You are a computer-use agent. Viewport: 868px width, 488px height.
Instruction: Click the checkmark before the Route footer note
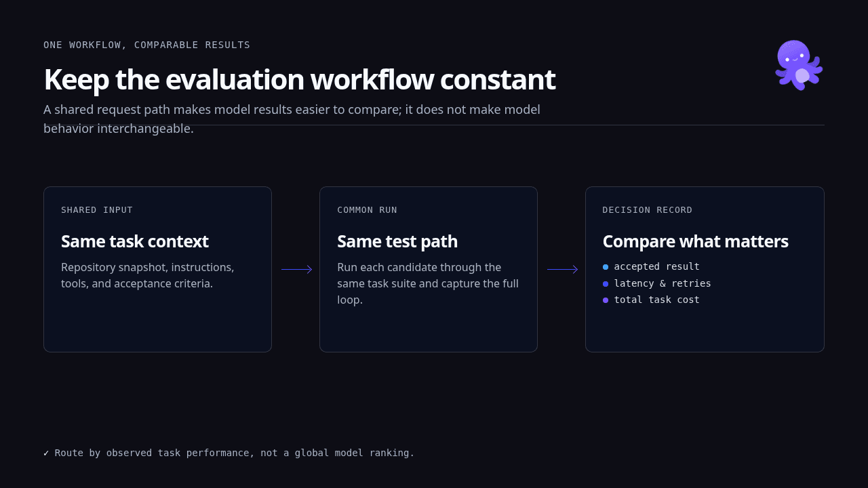click(x=46, y=453)
